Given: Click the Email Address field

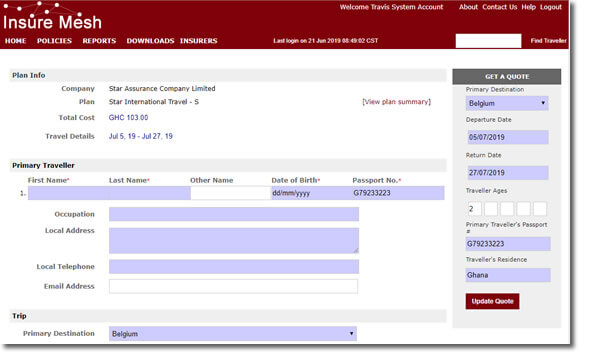Looking at the screenshot, I should click(x=233, y=286).
